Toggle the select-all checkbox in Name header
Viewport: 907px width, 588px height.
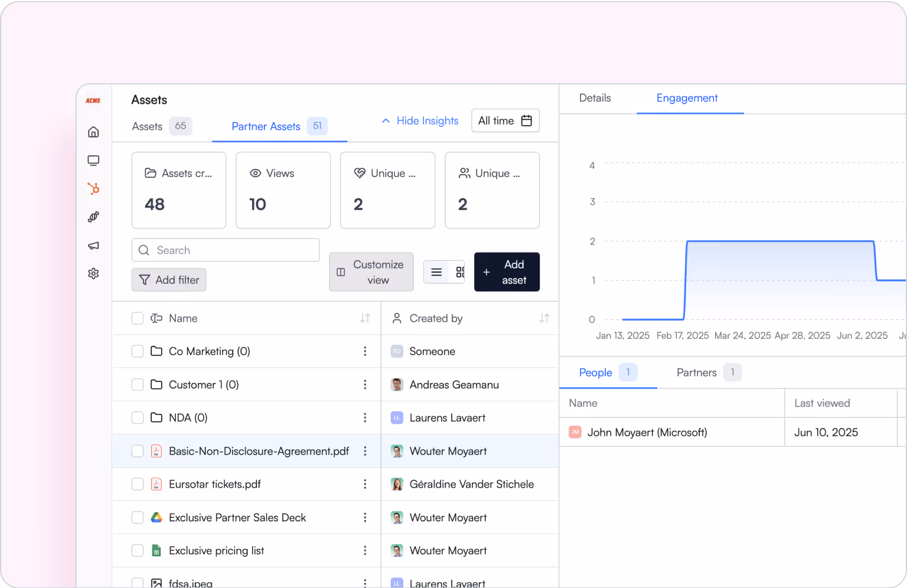click(138, 318)
